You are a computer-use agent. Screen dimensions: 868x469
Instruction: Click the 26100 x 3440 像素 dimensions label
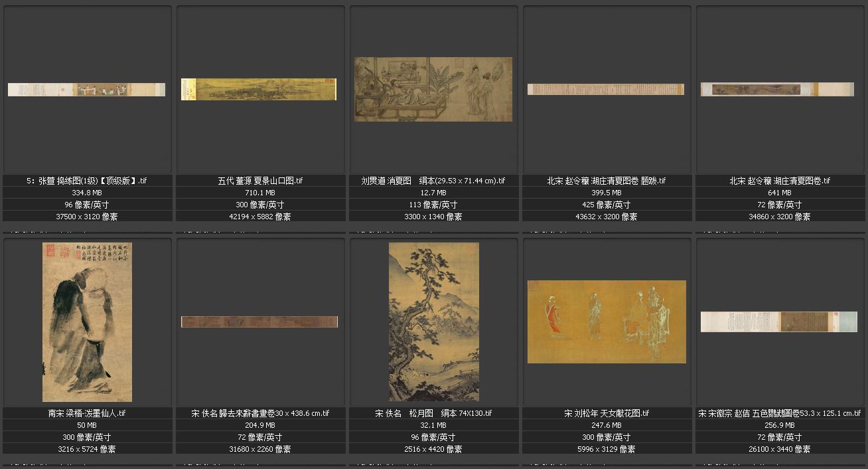coord(780,449)
